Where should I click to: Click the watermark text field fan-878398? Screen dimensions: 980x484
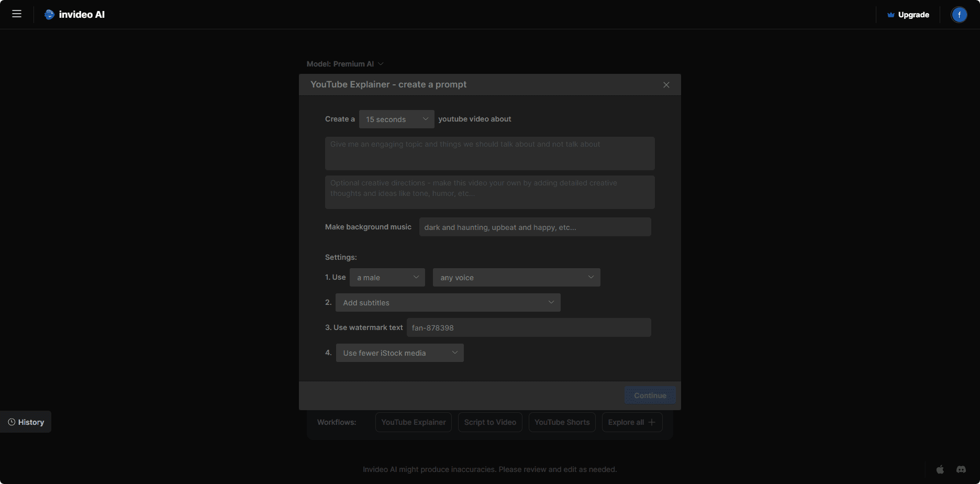(529, 327)
